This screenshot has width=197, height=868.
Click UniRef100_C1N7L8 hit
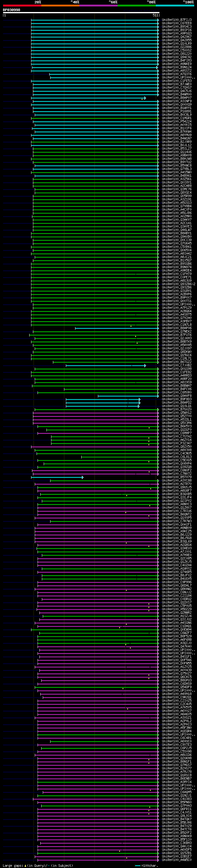(x=177, y=325)
